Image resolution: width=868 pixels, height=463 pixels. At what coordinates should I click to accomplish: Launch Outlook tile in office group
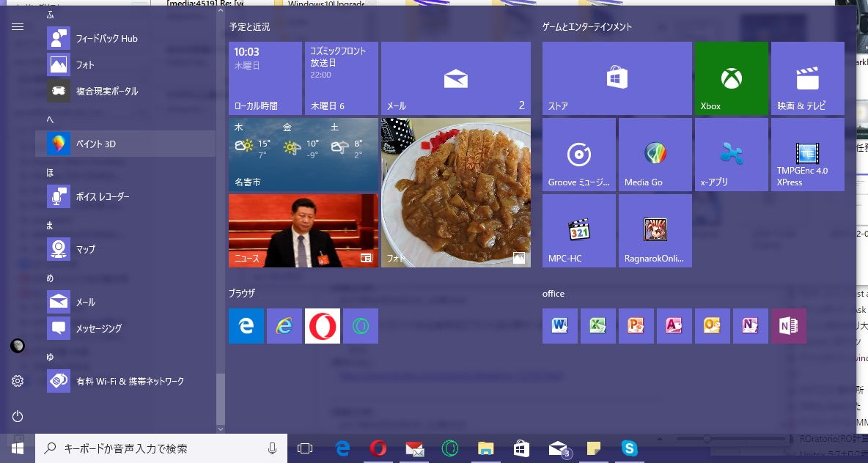pos(713,326)
